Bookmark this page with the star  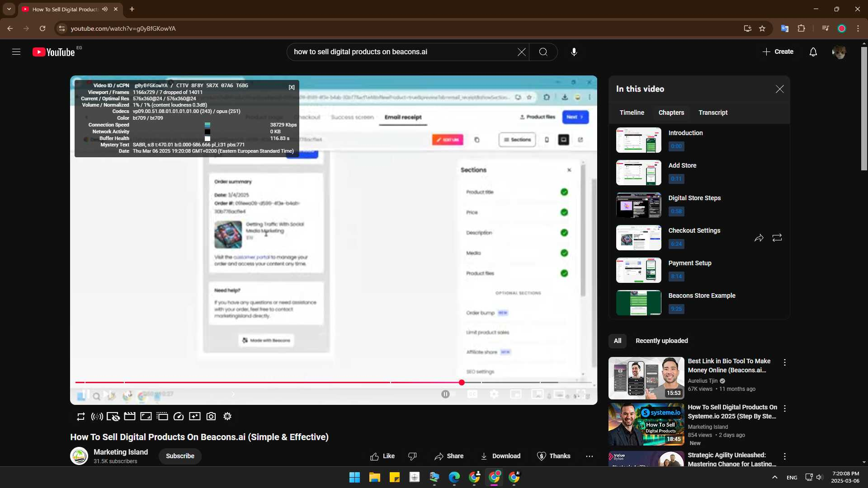tap(762, 28)
